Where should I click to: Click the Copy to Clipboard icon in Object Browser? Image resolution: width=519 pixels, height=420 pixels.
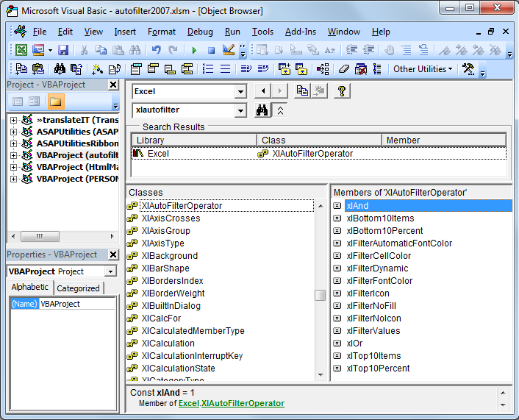302,90
